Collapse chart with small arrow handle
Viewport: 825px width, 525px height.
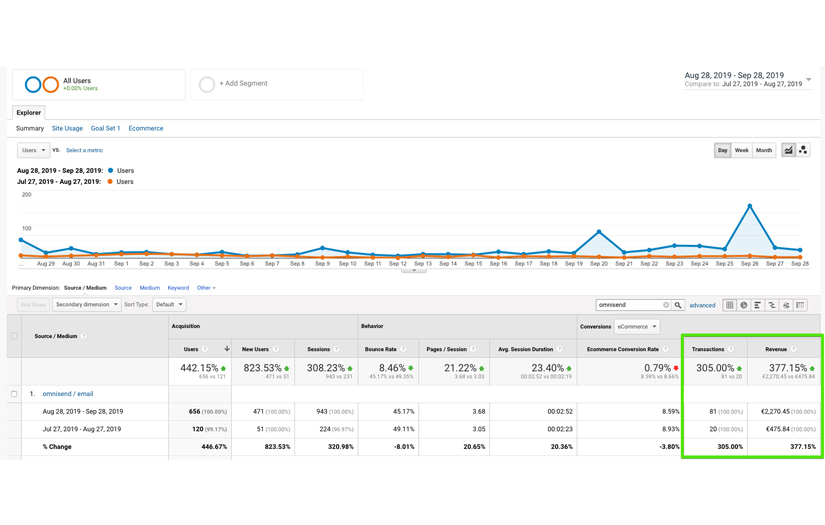[414, 270]
